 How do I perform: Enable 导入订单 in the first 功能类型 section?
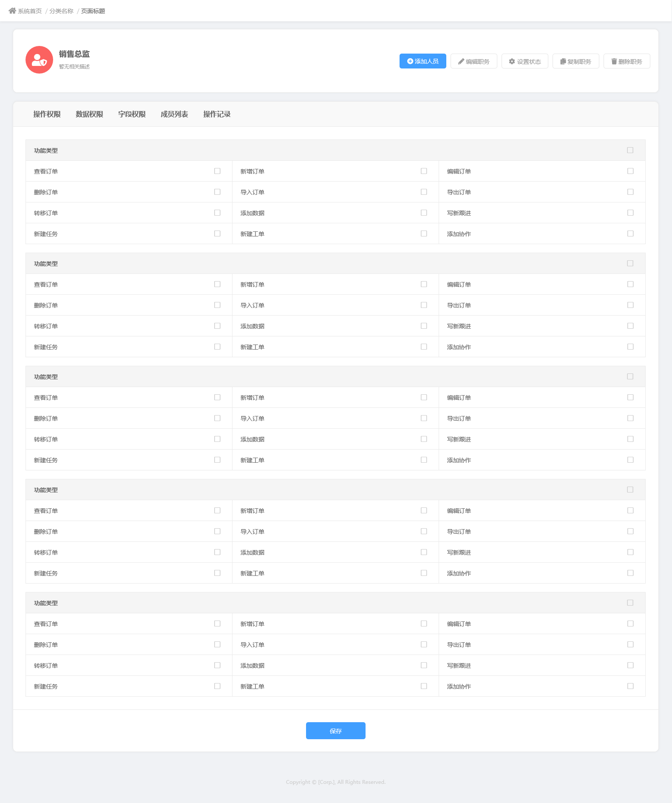pyautogui.click(x=424, y=192)
